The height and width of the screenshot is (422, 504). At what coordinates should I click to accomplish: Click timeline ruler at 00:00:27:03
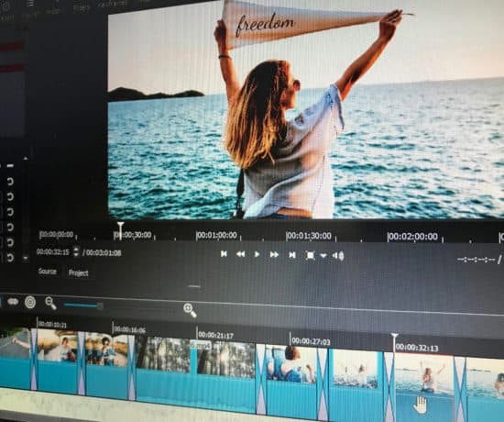[x=311, y=341]
